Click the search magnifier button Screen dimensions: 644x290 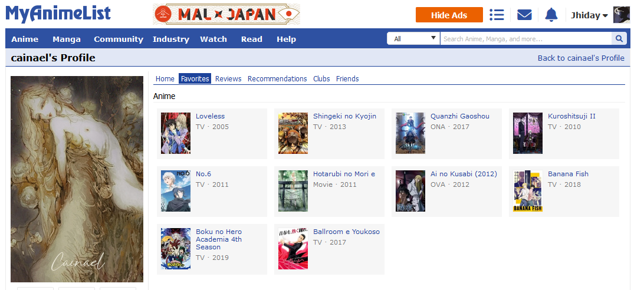[619, 39]
